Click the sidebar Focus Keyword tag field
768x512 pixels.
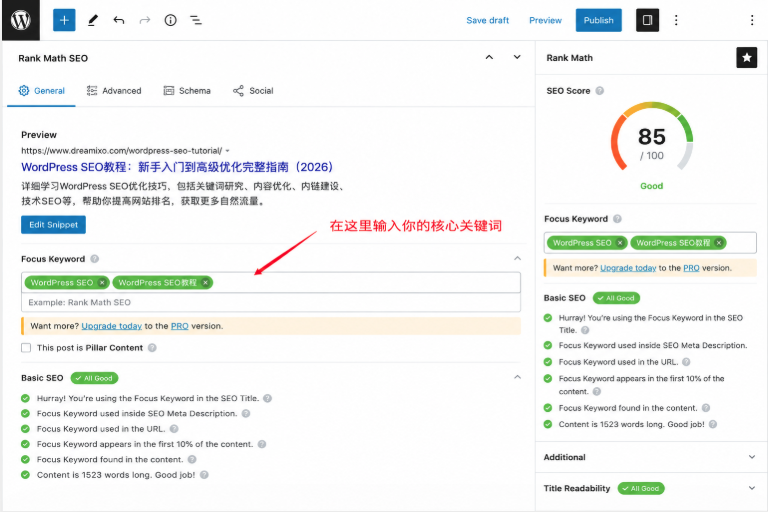coord(650,243)
